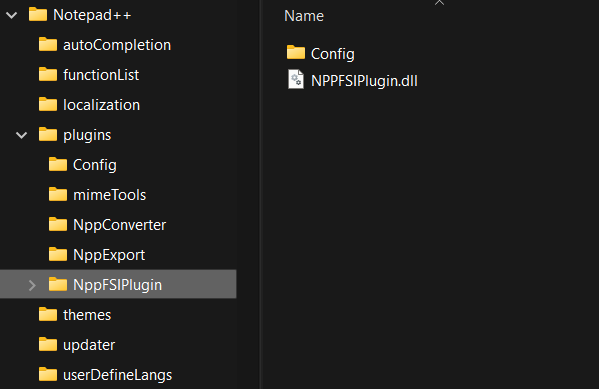Click the updater folder icon
This screenshot has width=599, height=389.
click(48, 344)
